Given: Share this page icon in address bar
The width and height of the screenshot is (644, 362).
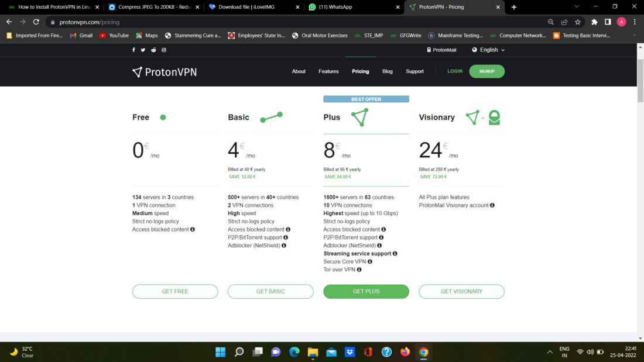Looking at the screenshot, I should point(564,22).
